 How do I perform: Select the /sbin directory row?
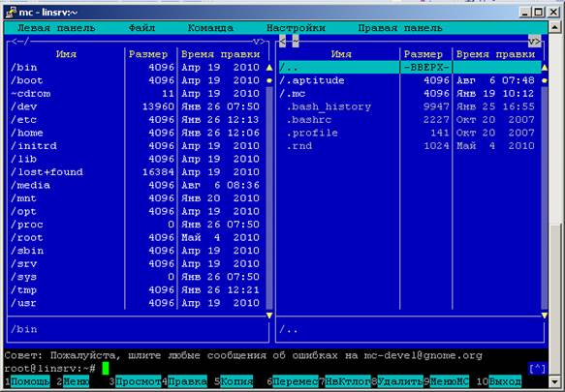[137, 251]
